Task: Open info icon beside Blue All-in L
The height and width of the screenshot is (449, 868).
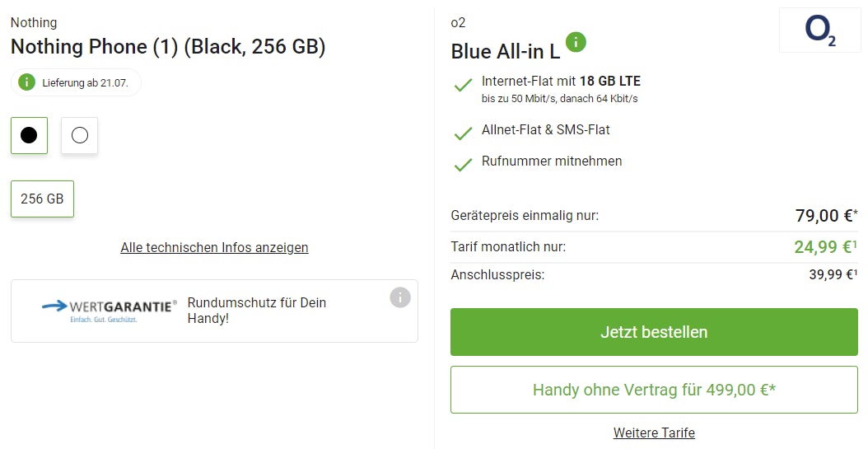Action: [576, 42]
